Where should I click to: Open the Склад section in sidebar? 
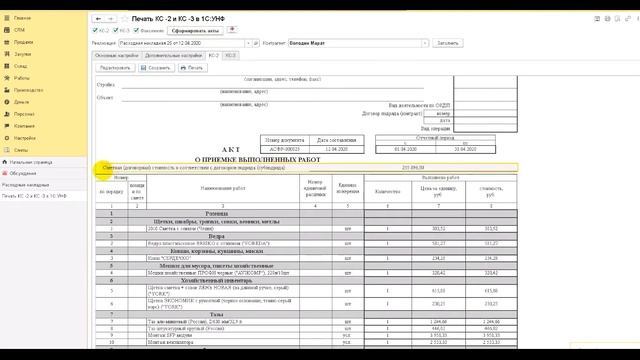click(x=20, y=66)
